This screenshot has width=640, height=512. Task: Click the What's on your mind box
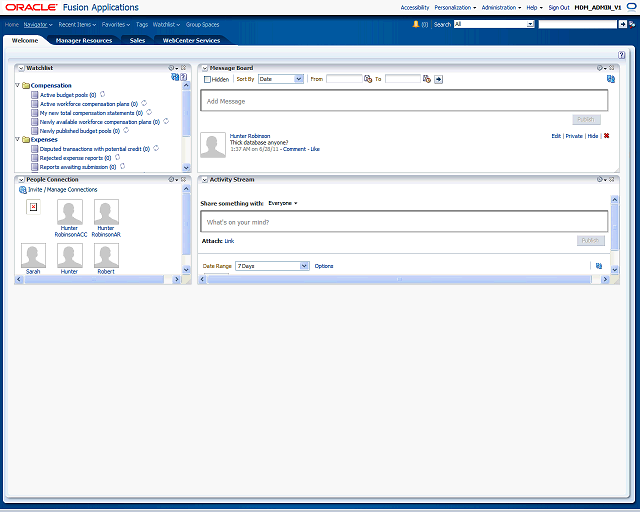404,222
